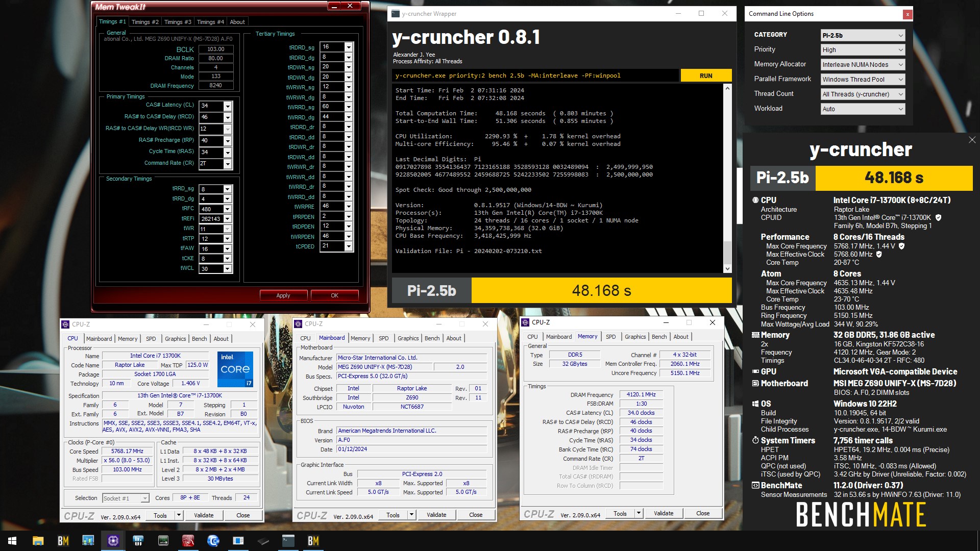
Task: Open the first BenchMate BM taskbar icon
Action: pyautogui.click(x=63, y=541)
